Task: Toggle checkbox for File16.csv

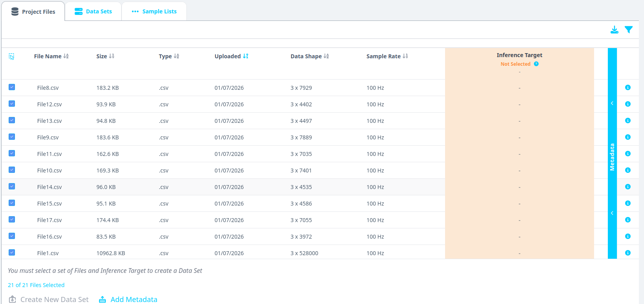Action: click(x=12, y=236)
